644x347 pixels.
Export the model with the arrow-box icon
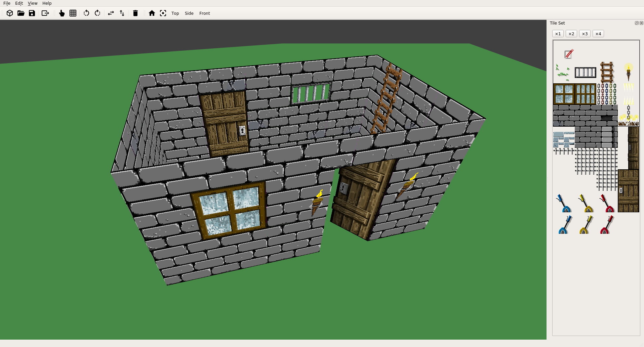click(x=45, y=13)
